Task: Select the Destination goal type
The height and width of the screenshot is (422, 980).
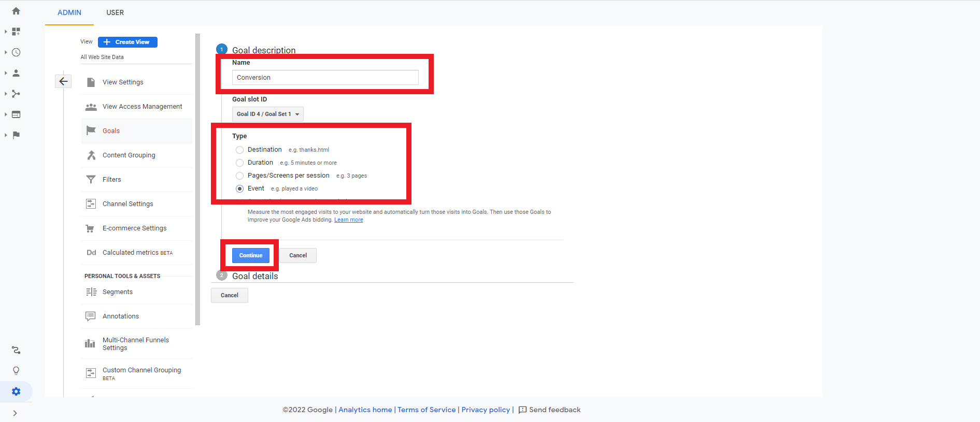Action: tap(239, 150)
